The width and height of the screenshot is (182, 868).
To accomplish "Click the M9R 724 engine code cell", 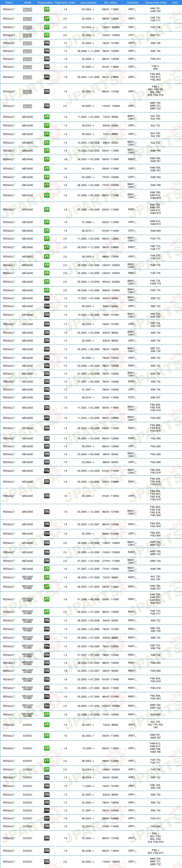I will tap(155, 561).
